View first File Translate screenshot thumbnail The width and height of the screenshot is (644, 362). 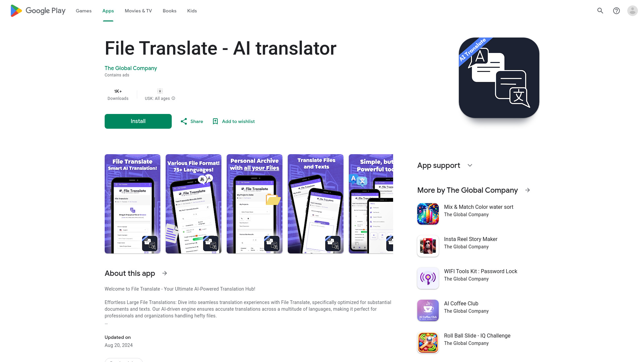click(132, 204)
